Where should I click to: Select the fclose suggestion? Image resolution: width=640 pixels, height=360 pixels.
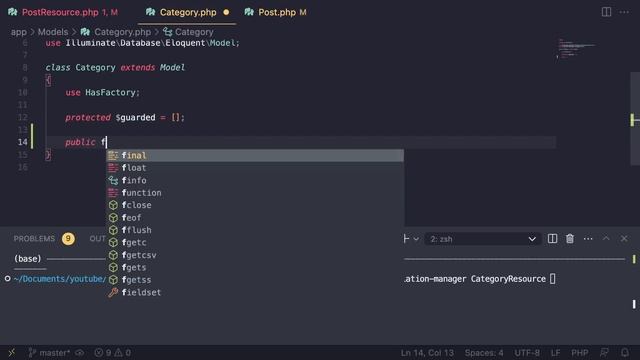tap(255, 205)
